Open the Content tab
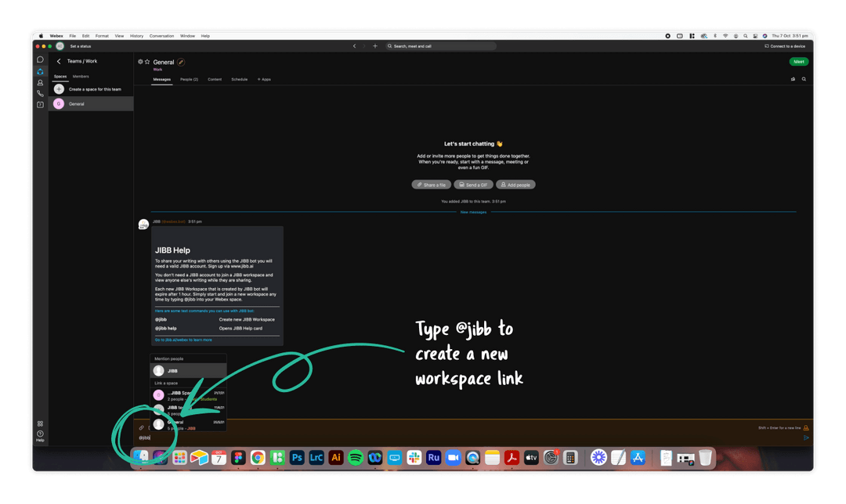The image size is (846, 504). [215, 79]
